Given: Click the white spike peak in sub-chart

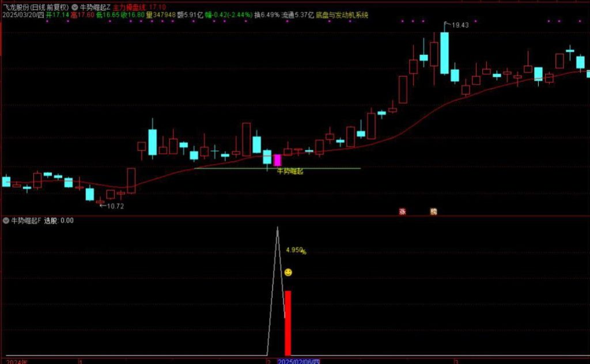Looking at the screenshot, I should click(277, 229).
